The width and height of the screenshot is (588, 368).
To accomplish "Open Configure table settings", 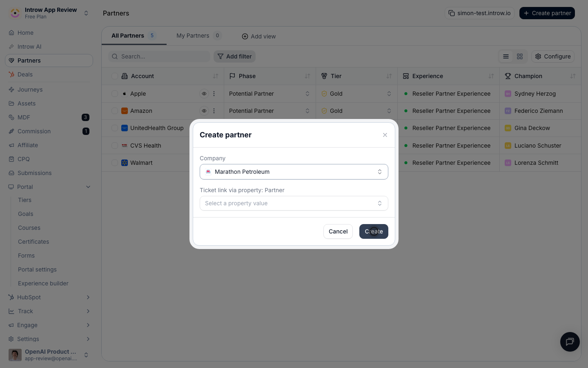I will (x=553, y=56).
